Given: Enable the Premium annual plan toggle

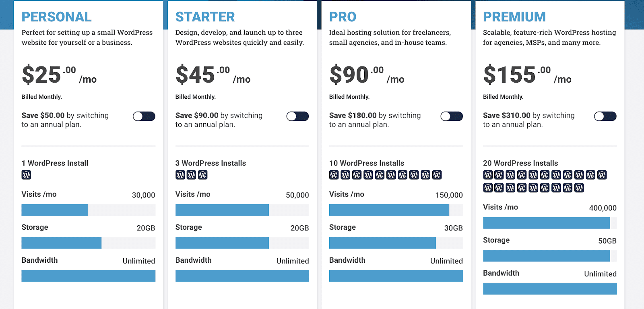Looking at the screenshot, I should [605, 116].
